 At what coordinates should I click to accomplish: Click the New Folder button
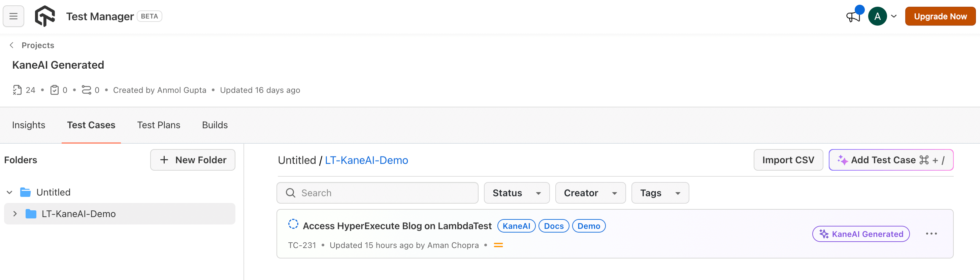(x=193, y=160)
